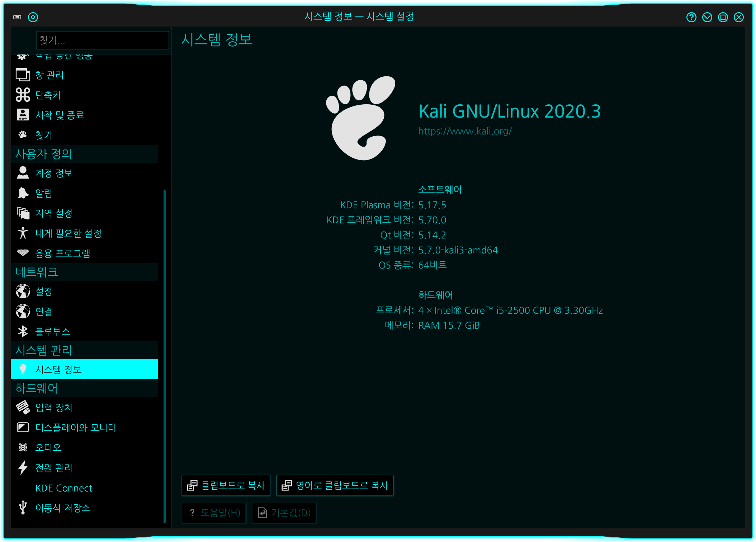Viewport: 756px width, 542px height.
Task: Click the sidebar search field
Action: tap(102, 40)
